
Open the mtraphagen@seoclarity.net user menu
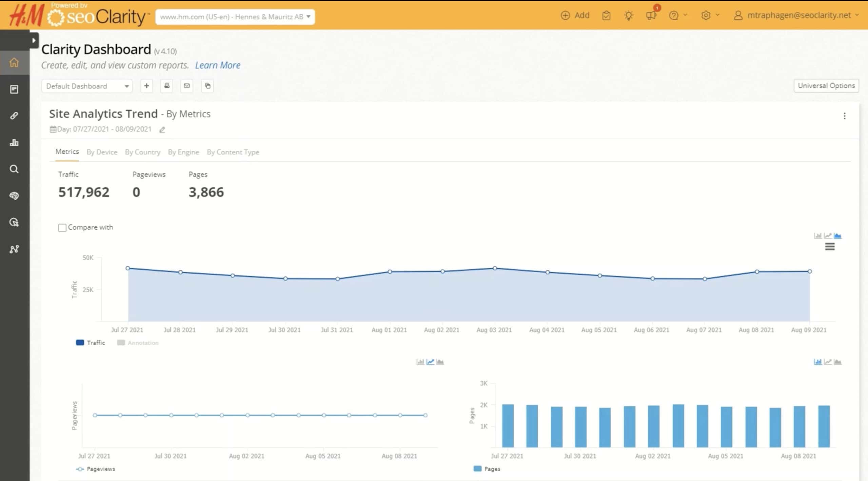[796, 16]
